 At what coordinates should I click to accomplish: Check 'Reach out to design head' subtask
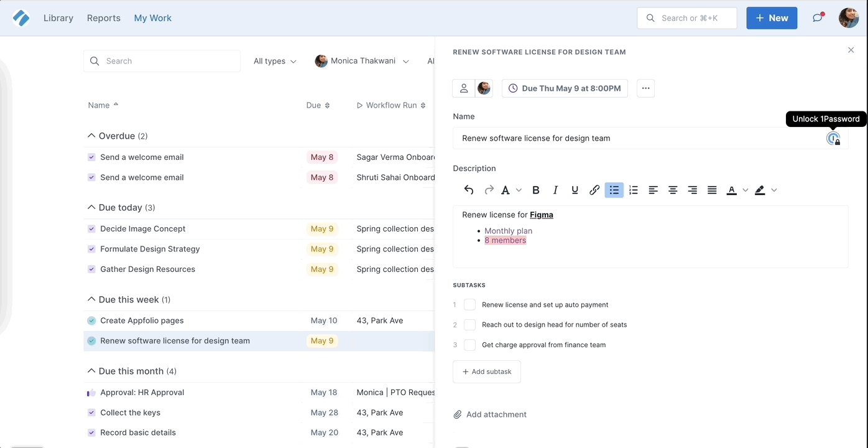point(470,325)
